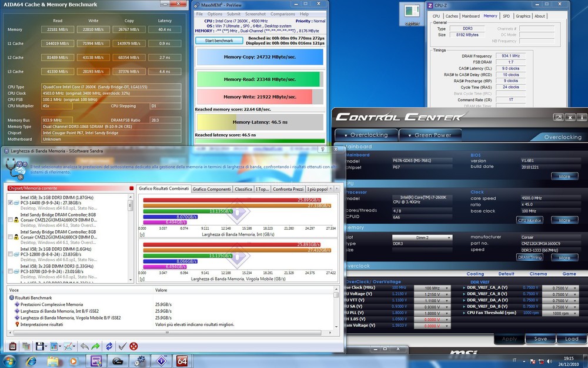Image resolution: width=588 pixels, height=368 pixels.
Task: Expand Green Power menu in Control Center
Action: click(x=430, y=135)
